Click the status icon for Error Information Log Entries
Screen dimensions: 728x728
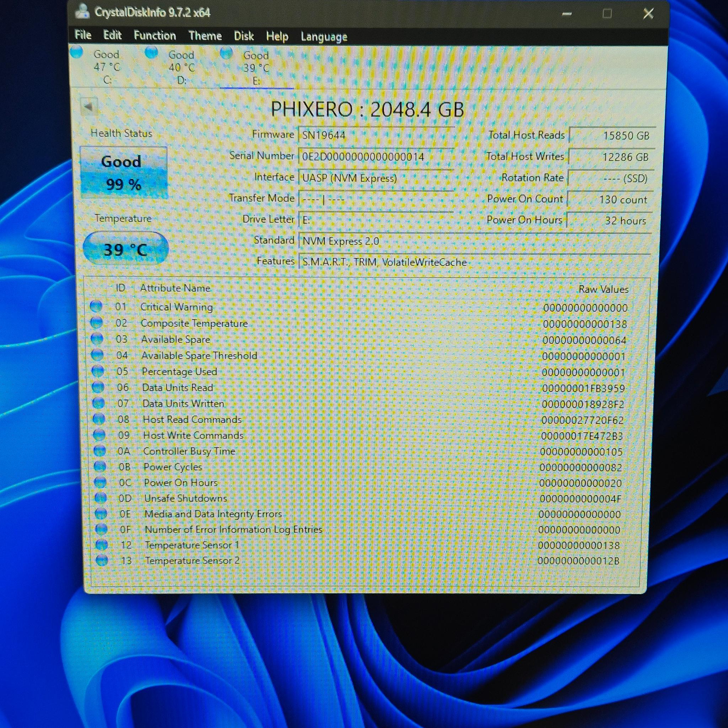tap(101, 529)
